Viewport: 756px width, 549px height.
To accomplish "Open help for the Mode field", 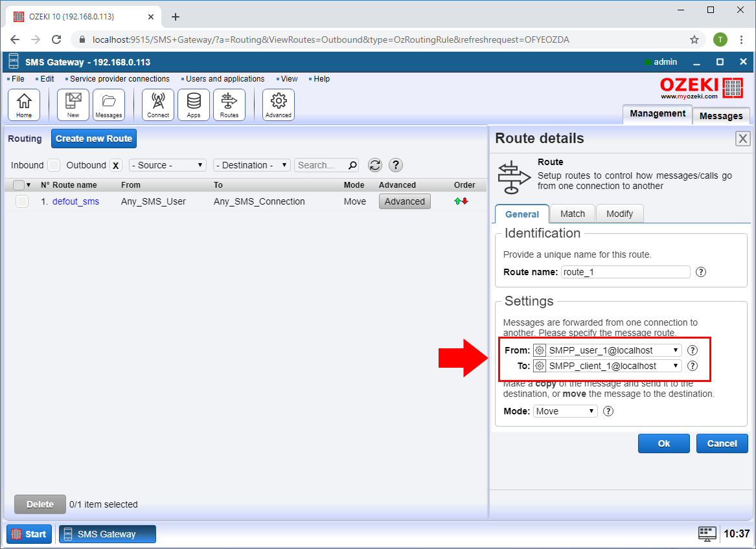I will click(608, 411).
